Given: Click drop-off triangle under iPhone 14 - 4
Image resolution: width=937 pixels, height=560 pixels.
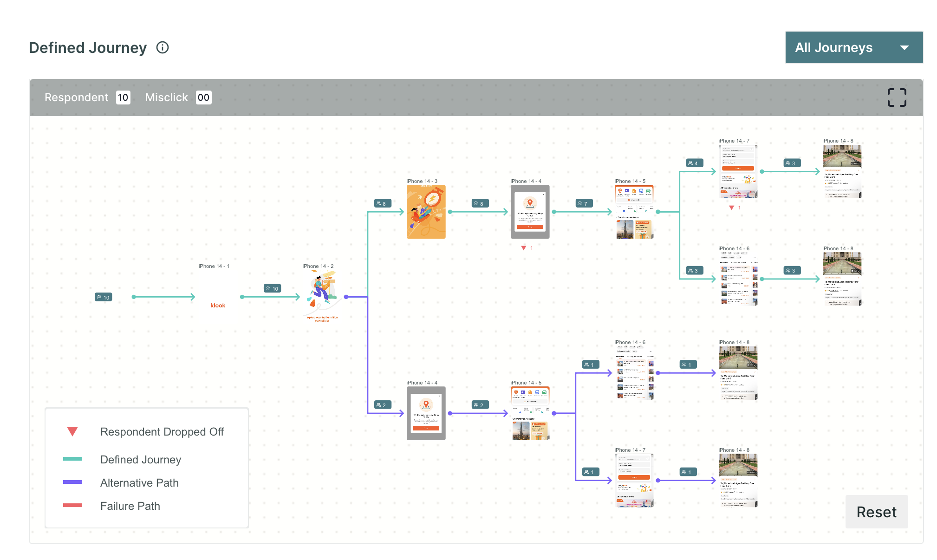Looking at the screenshot, I should click(x=524, y=248).
